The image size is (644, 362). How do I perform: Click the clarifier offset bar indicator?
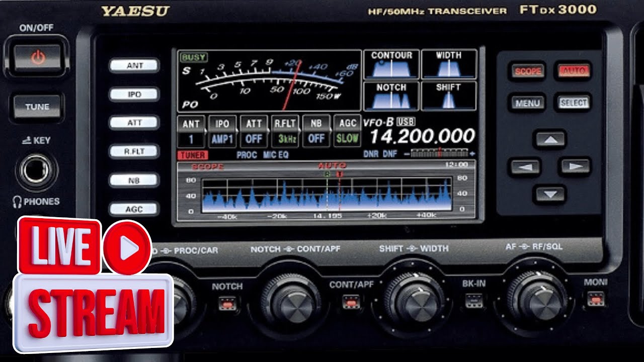439,153
